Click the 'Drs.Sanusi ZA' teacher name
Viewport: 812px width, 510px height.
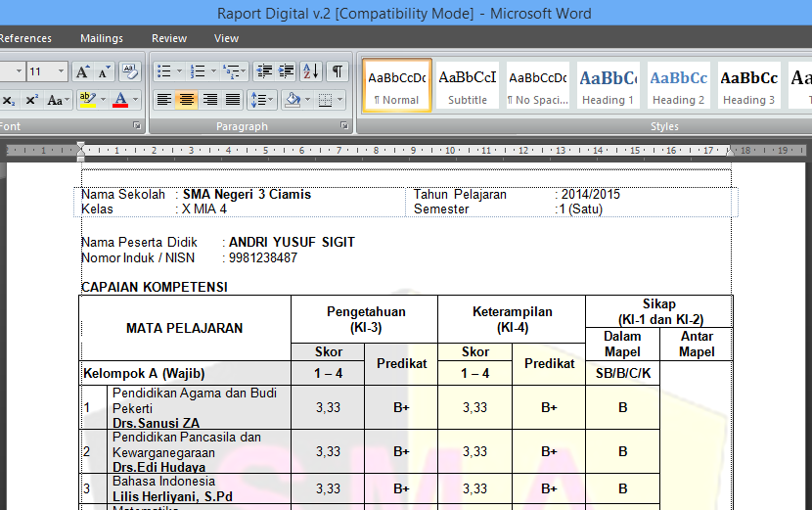tap(156, 423)
